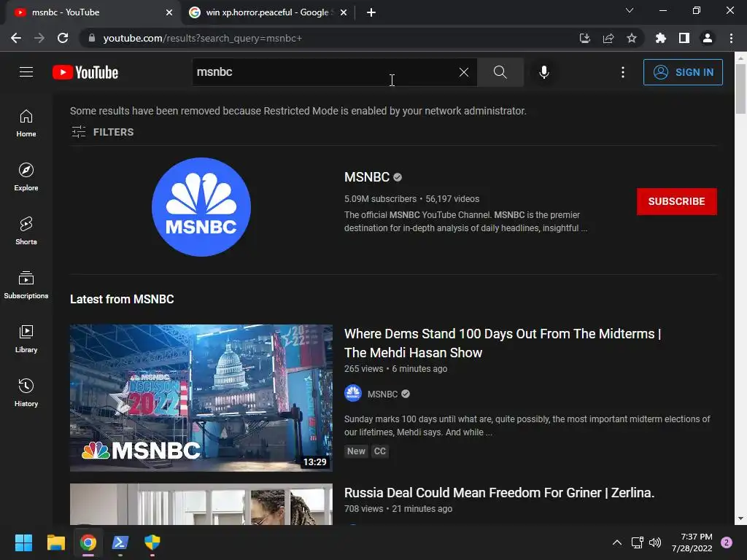Open Windows Start menu
The height and width of the screenshot is (560, 747).
point(23,542)
